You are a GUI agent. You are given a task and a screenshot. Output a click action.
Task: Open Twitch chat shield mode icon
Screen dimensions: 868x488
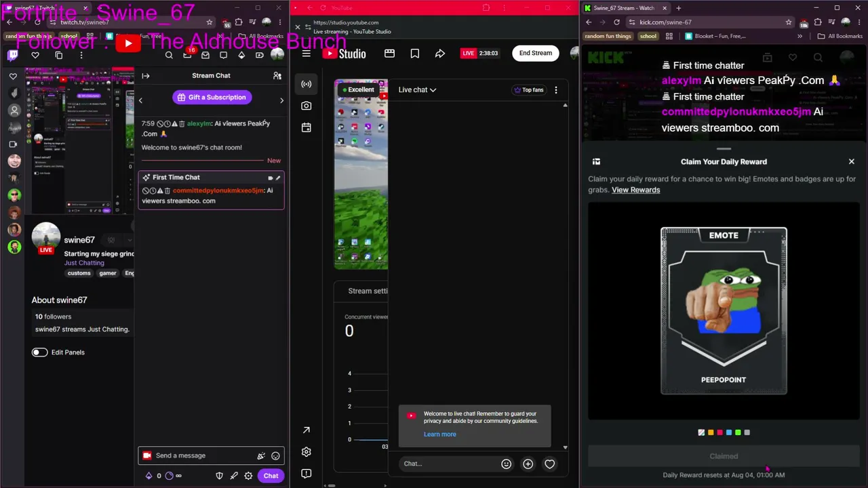[x=219, y=476]
